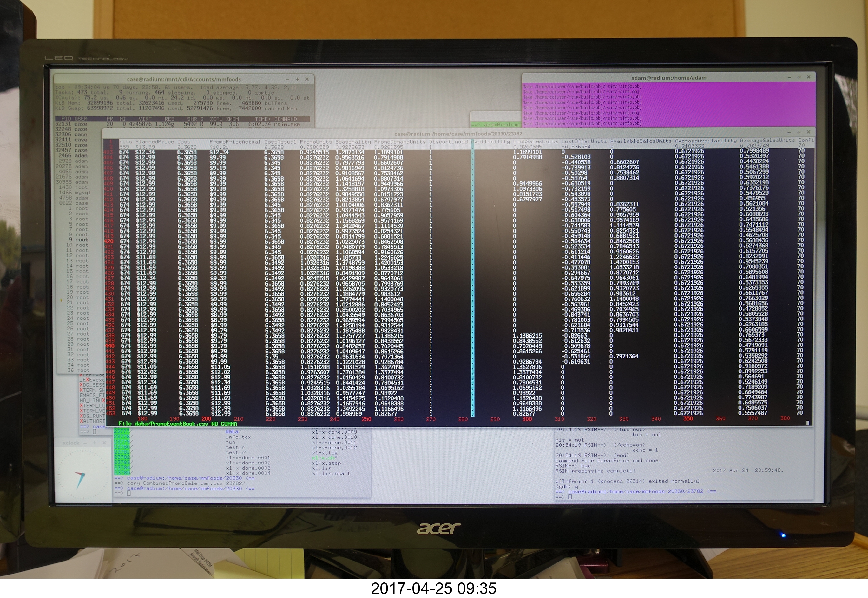Click the x1-x-done.0001 file name
Viewport: 868px width, 598px height.
(x=248, y=457)
